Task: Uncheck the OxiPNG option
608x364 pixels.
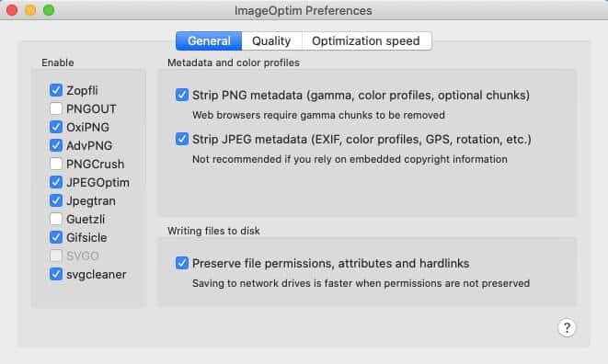Action: coord(56,127)
